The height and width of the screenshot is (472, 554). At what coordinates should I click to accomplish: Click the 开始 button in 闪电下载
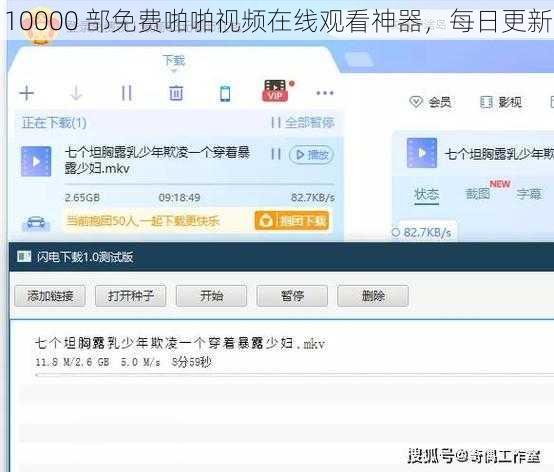211,296
